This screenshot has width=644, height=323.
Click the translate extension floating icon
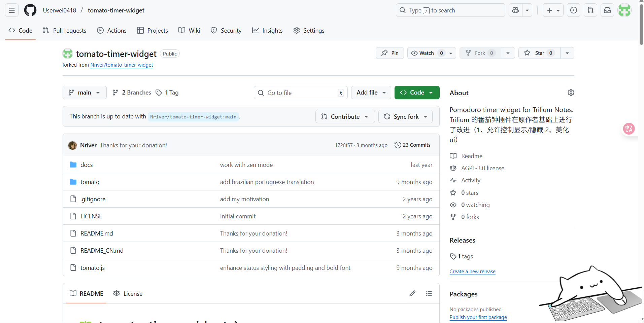pos(629,129)
